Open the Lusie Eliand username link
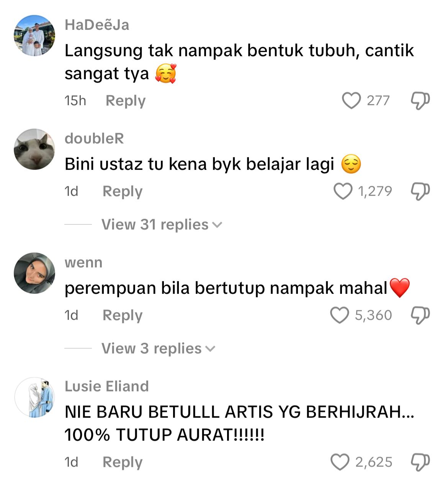 tap(106, 386)
